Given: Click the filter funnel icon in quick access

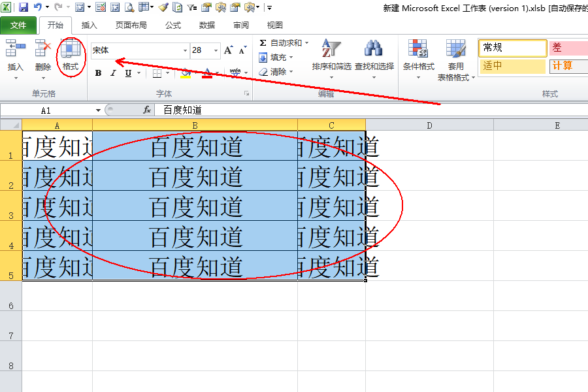Looking at the screenshot, I should (x=192, y=7).
